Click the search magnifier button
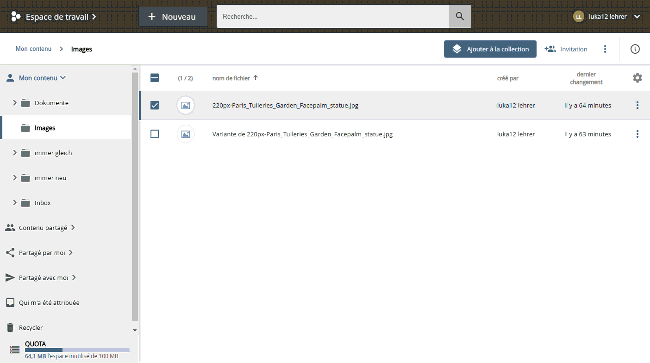This screenshot has width=650, height=363. (460, 17)
